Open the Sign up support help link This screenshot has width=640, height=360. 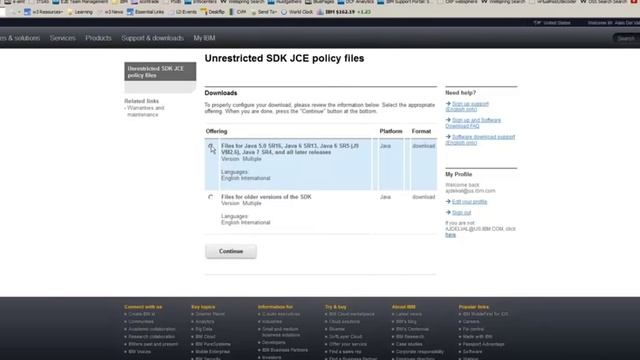(467, 107)
